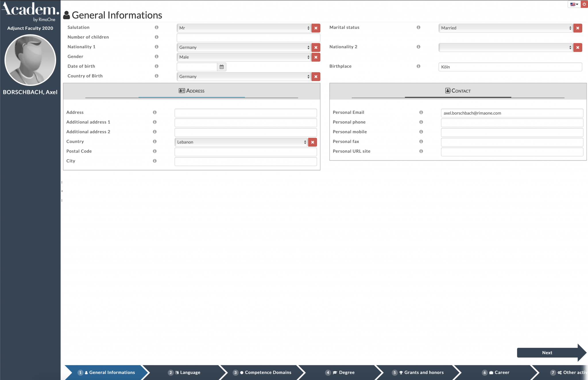Click the info icon next to Postal Code

point(155,151)
